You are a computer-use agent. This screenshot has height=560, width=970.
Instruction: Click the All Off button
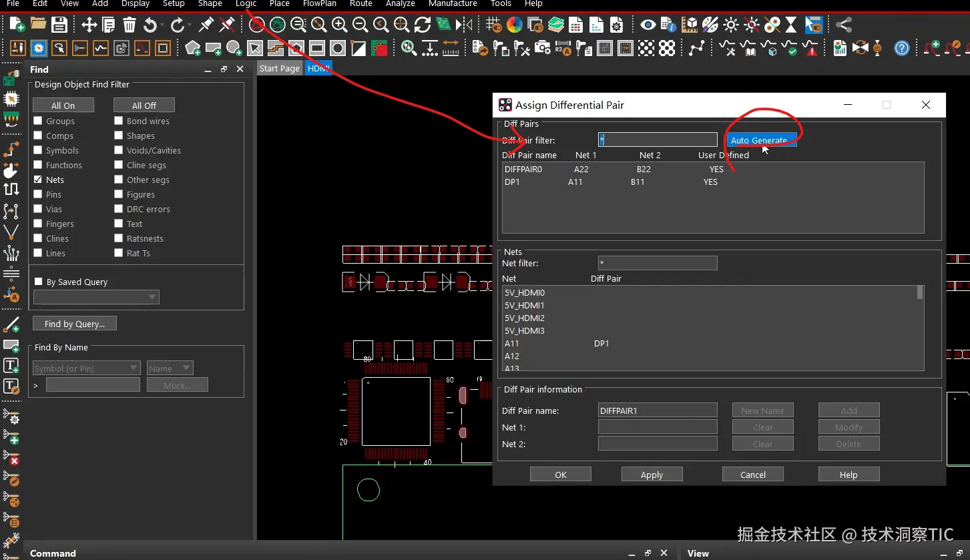click(x=144, y=105)
